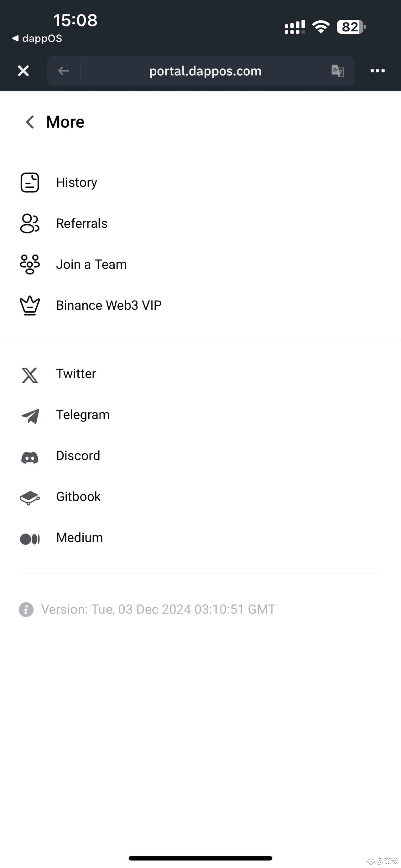Go back using the More chevron
This screenshot has width=401, height=868.
point(30,122)
